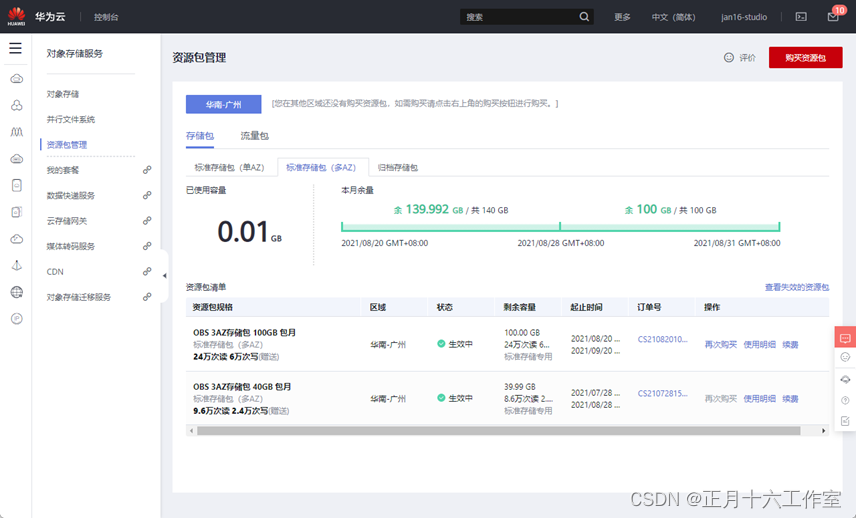Image resolution: width=856 pixels, height=518 pixels.
Task: Open the message mailbox icon
Action: tap(833, 17)
